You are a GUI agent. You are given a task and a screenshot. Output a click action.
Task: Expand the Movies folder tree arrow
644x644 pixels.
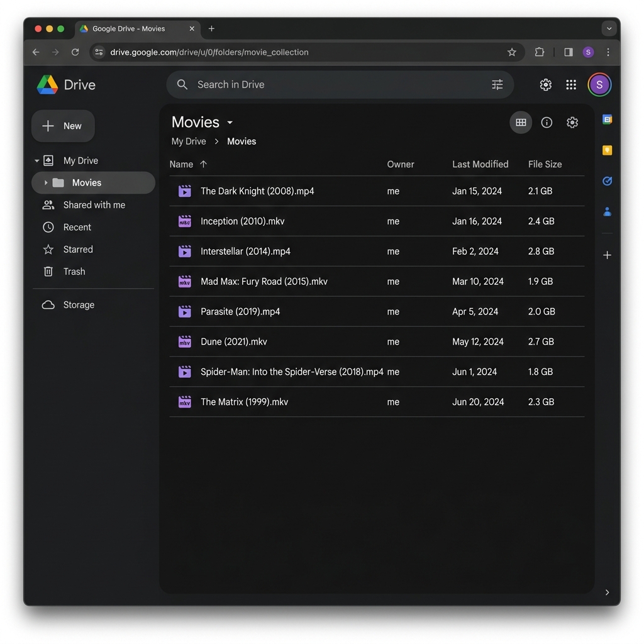(45, 183)
